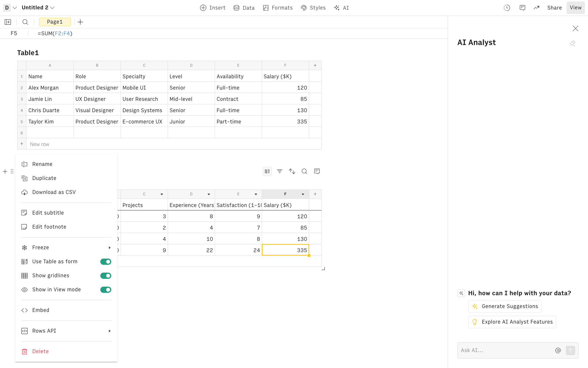The height and width of the screenshot is (368, 588).
Task: Toggle the form view icon in table toolbar
Action: coord(267,171)
